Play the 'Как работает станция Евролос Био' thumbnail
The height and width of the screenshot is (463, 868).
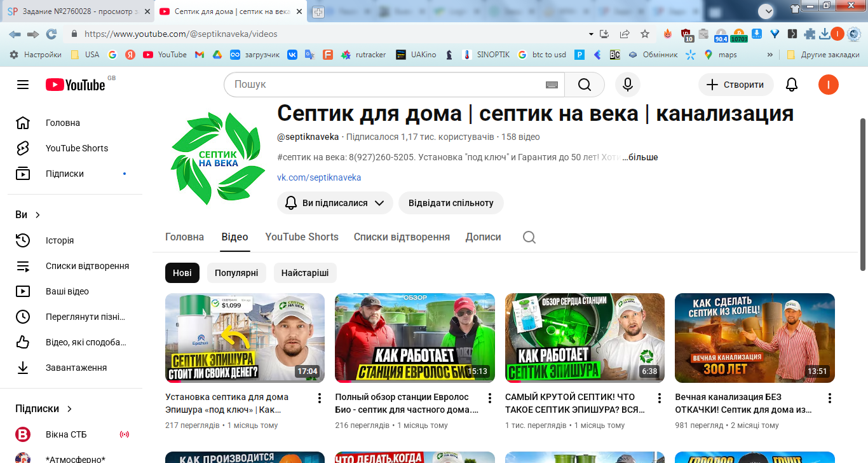pos(415,338)
